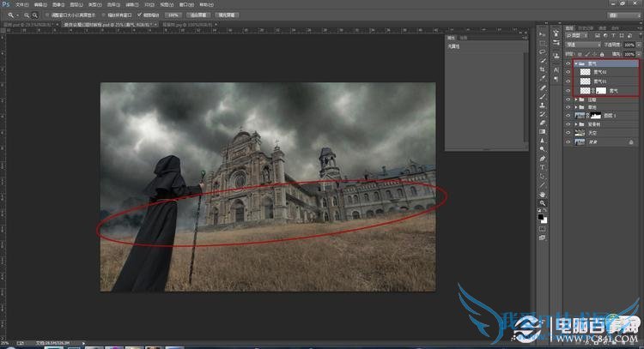Select the Hand tool
This screenshot has width=644, height=349.
point(543,194)
